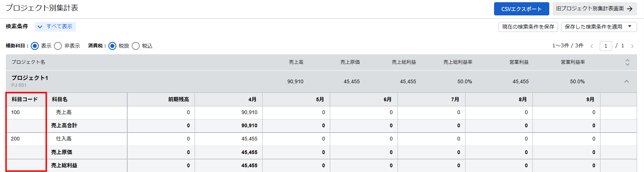Collapse プロジェクト1 row with chevron
Image resolution: width=644 pixels, height=172 pixels.
(626, 81)
